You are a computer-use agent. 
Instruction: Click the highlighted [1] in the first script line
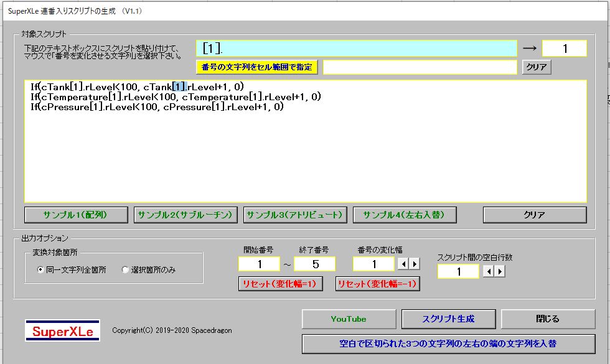(x=180, y=86)
